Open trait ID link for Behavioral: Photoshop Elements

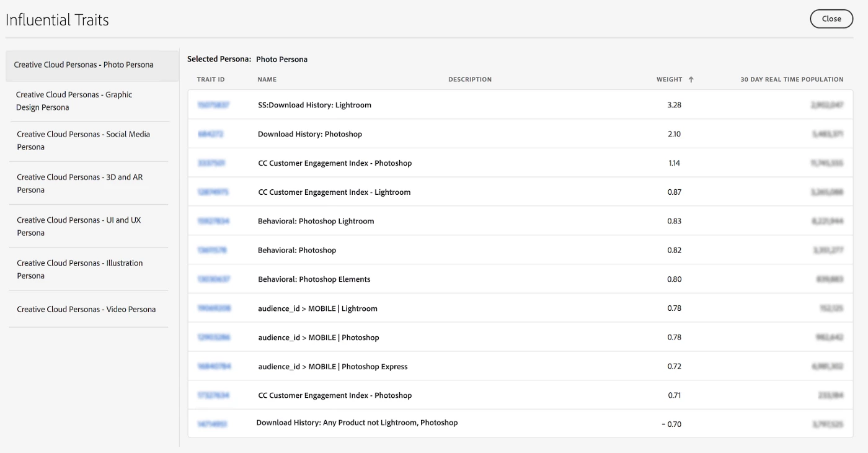pos(213,279)
